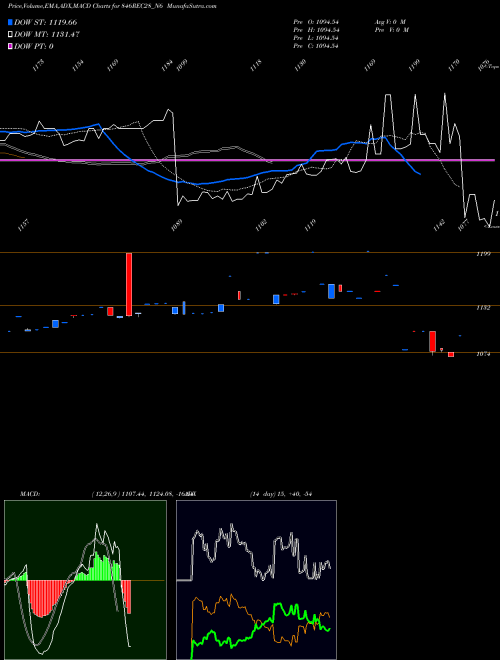Click the 1089 label below price chart
The image size is (500, 660).
tap(177, 226)
